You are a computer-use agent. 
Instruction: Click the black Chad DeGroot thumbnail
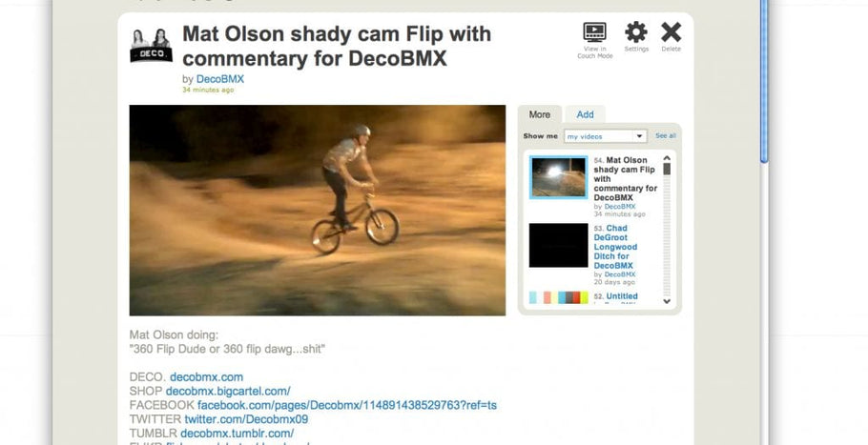pos(559,246)
